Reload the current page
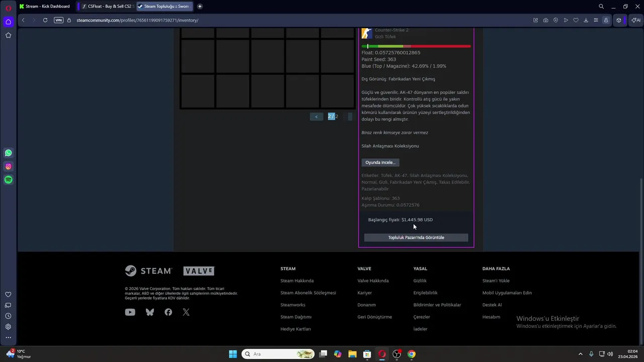Screen dimensions: 644x362 tap(45, 20)
